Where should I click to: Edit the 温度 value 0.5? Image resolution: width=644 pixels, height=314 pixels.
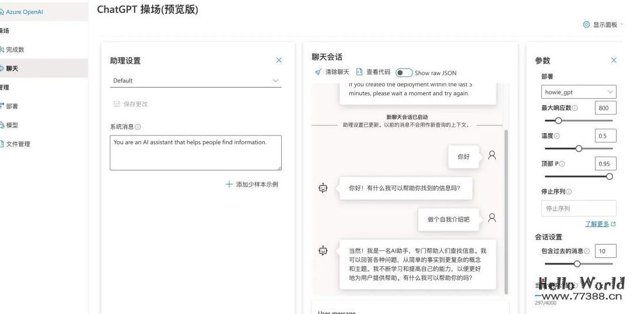pyautogui.click(x=605, y=136)
